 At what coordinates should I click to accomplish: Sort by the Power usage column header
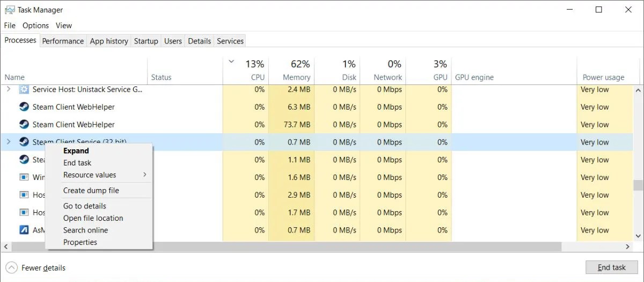[605, 70]
